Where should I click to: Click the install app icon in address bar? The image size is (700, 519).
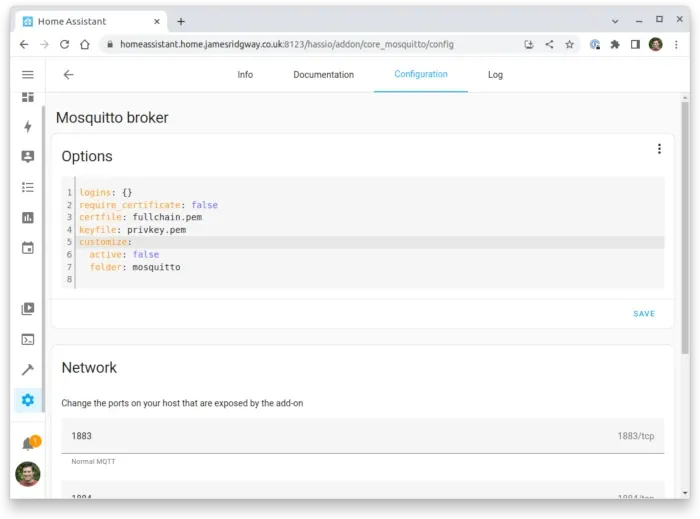tap(529, 44)
